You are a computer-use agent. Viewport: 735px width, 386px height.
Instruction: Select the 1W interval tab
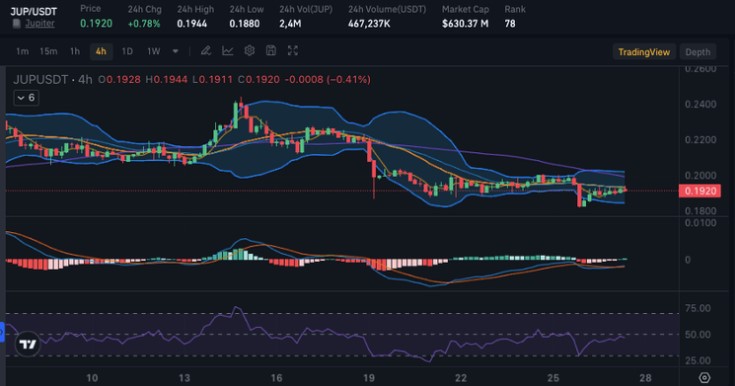click(153, 52)
